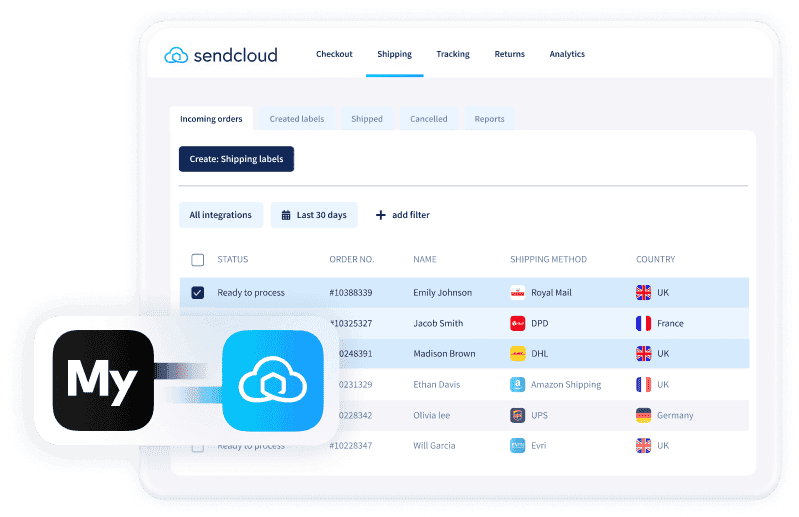Click Create: Shipping labels button
799x517 pixels.
236,159
